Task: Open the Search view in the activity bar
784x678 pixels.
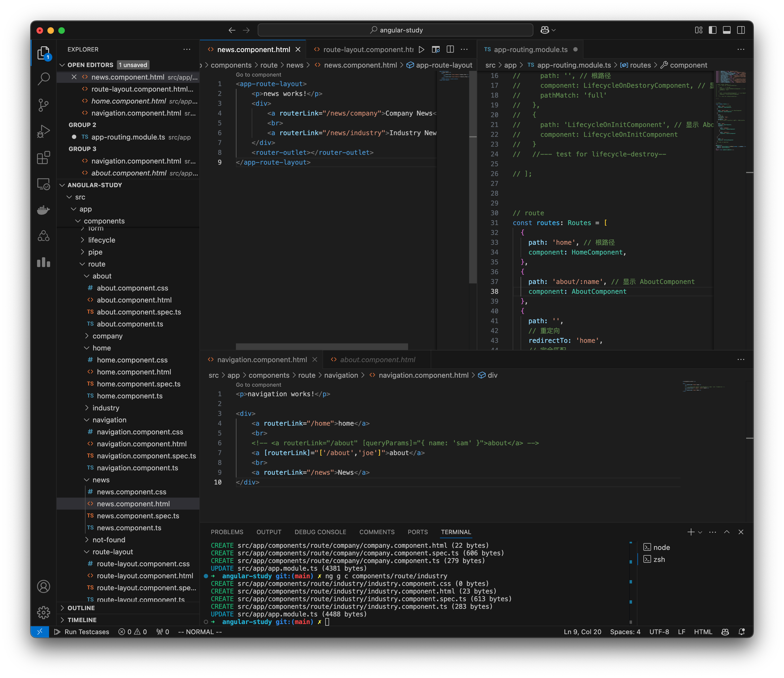Action: (x=44, y=78)
